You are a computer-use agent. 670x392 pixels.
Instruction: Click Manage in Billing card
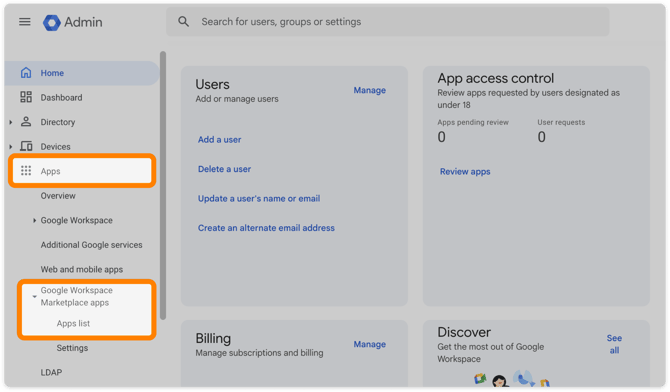[370, 344]
